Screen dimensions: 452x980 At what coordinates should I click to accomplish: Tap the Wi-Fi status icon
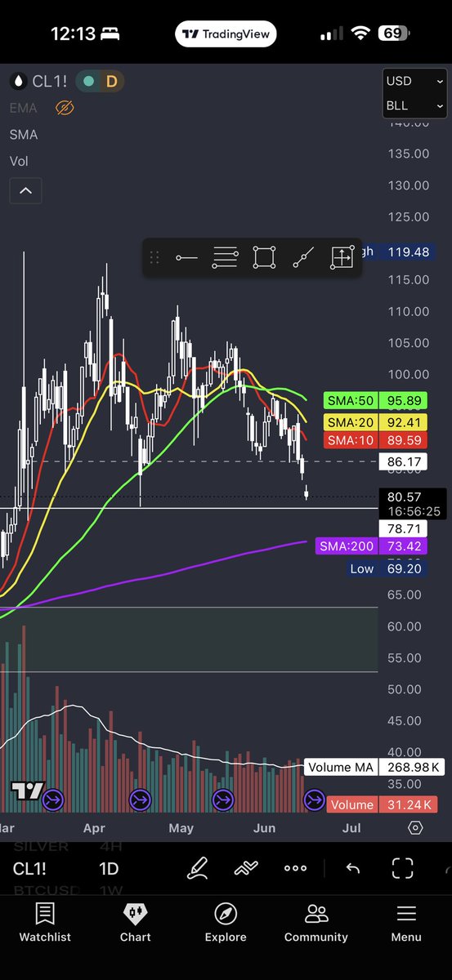point(360,33)
